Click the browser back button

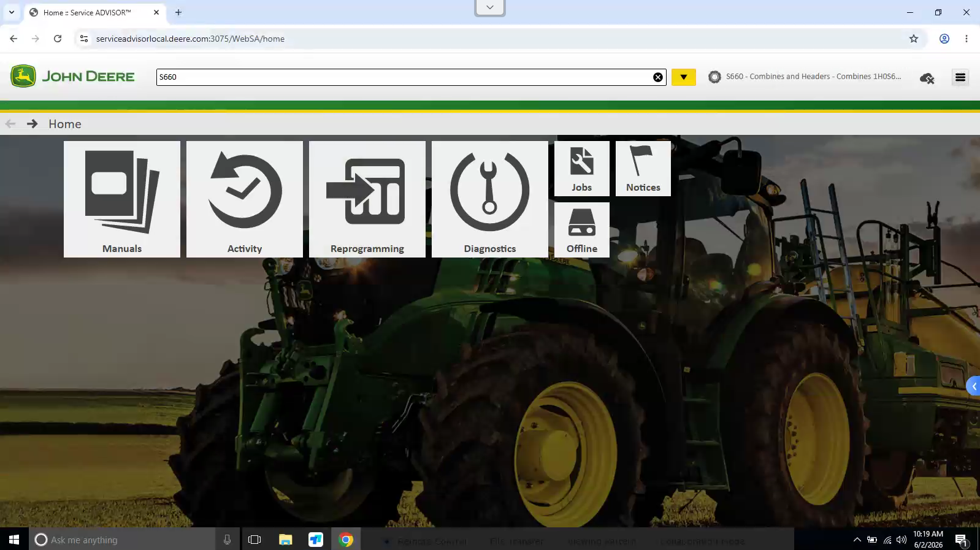coord(13,39)
